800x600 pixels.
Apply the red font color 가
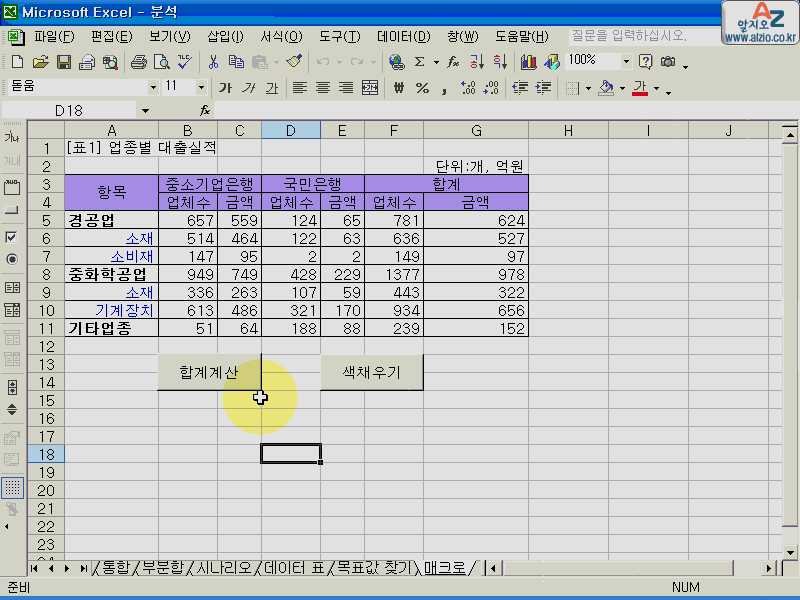coord(640,88)
